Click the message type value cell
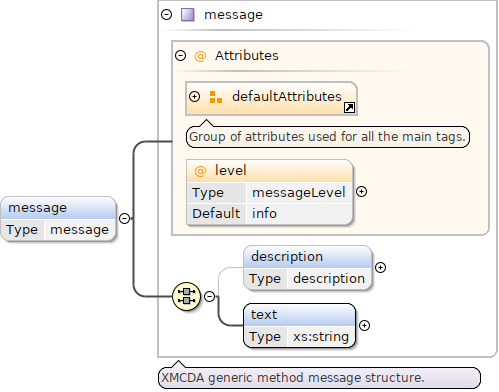Screen dimensions: 499x392 click(x=79, y=230)
